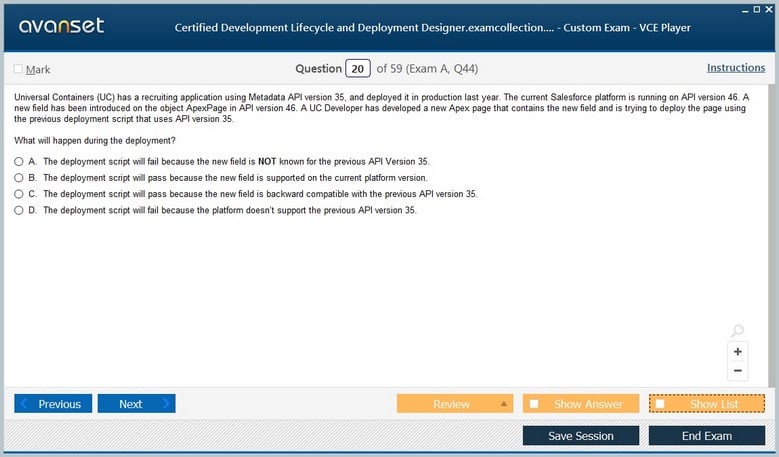Expand the Review dropdown arrow

pos(504,404)
